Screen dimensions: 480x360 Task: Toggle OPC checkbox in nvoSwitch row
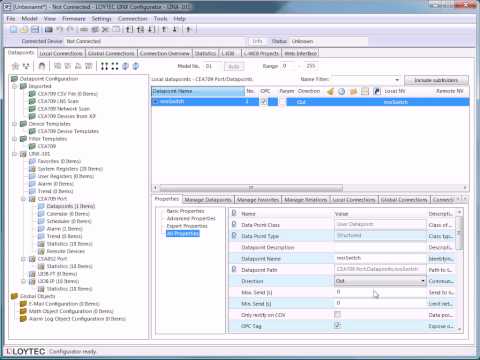click(x=263, y=102)
